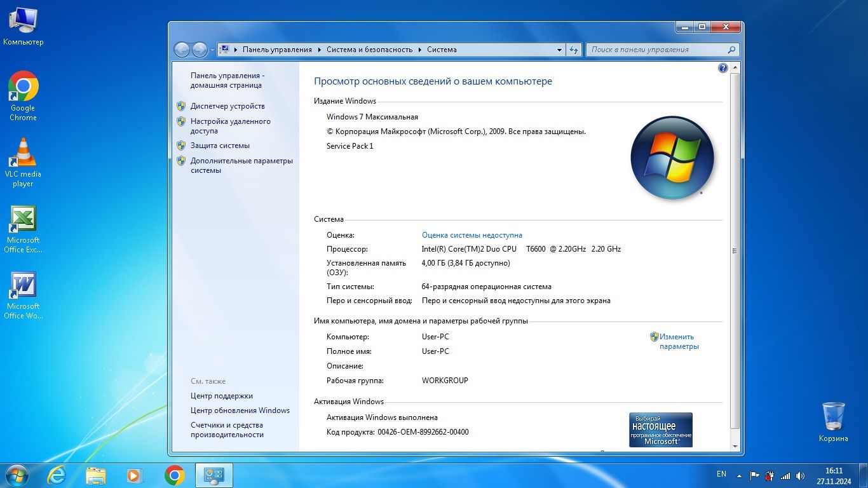Expand the arrow after 'Система и безопасность' breadcrumb
868x488 pixels.
(x=420, y=50)
